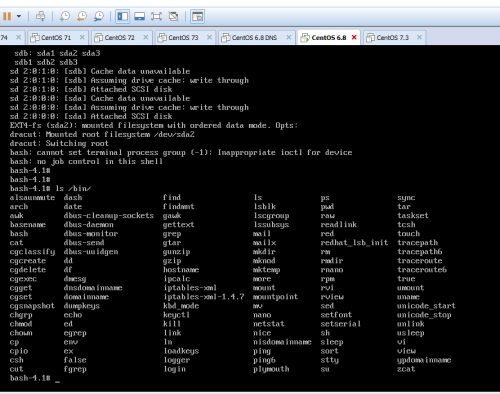Click 'setfont' in the listing

click(x=336, y=315)
